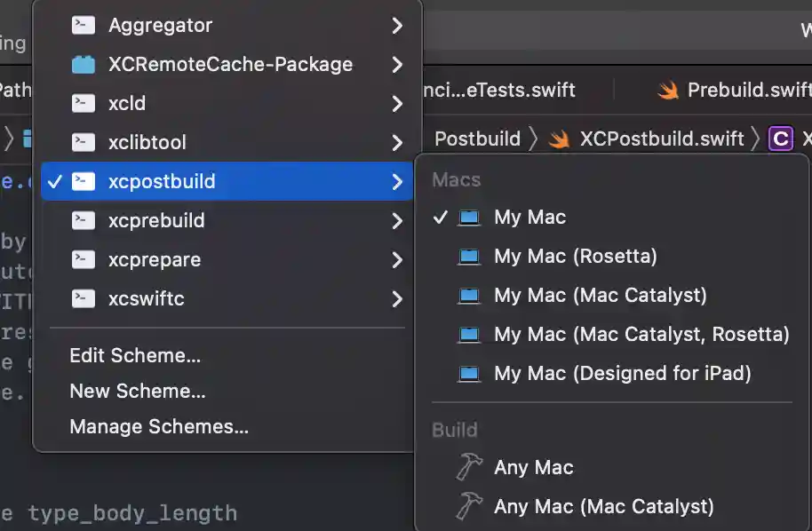Click the XCRemoteCache-Package toolbox icon
Image resolution: width=812 pixels, height=531 pixels.
(x=84, y=65)
